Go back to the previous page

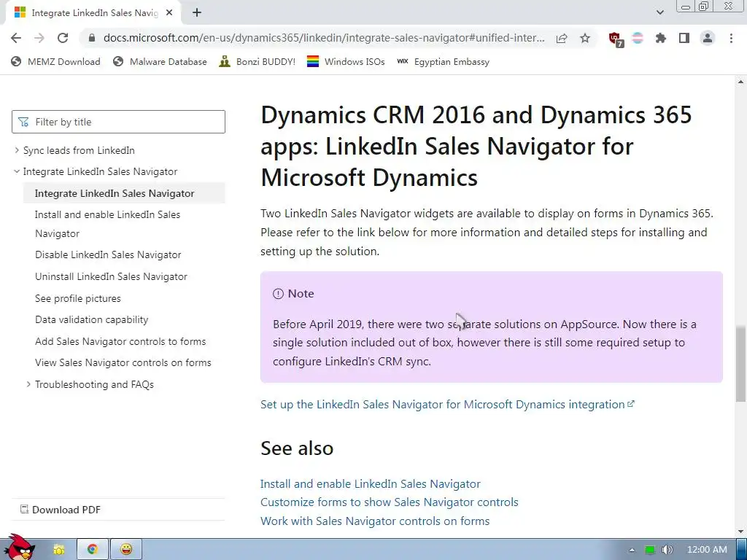pyautogui.click(x=16, y=38)
